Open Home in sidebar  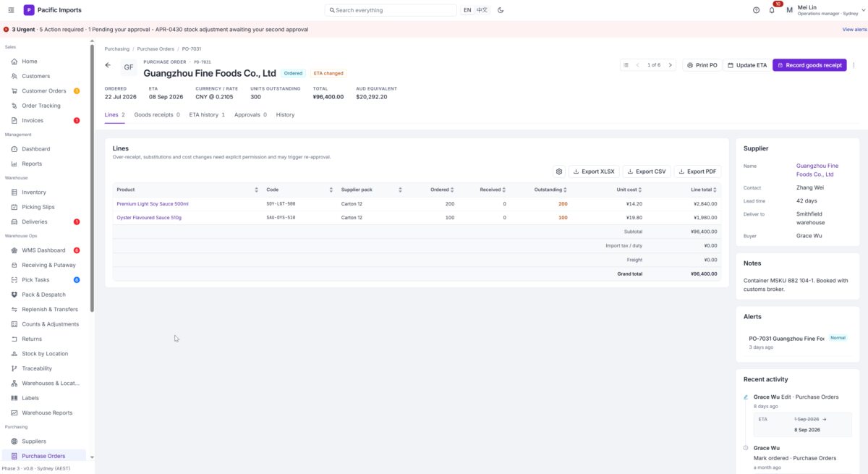point(43,62)
